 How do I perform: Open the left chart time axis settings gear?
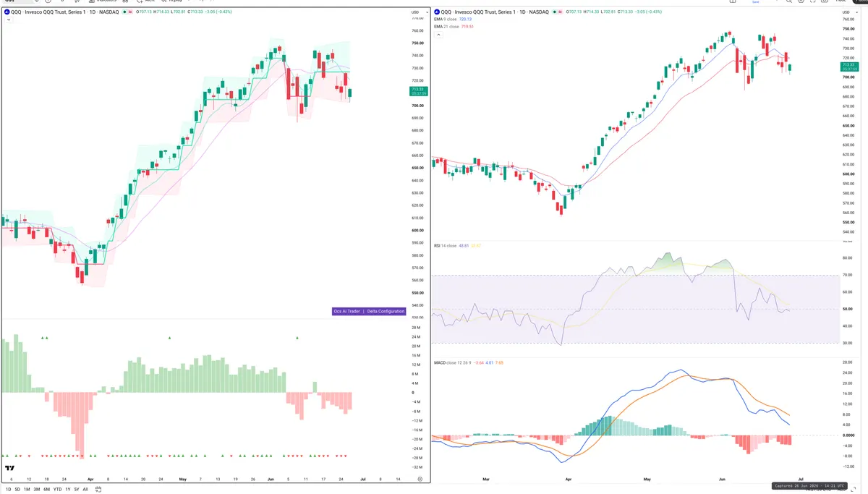[x=420, y=479]
